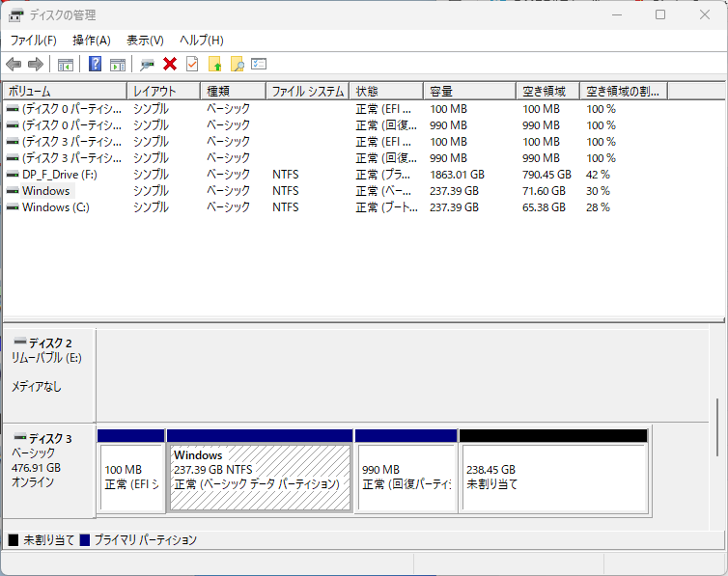This screenshot has width=728, height=576.
Task: Click 30 % free percentage cell
Action: click(x=598, y=191)
